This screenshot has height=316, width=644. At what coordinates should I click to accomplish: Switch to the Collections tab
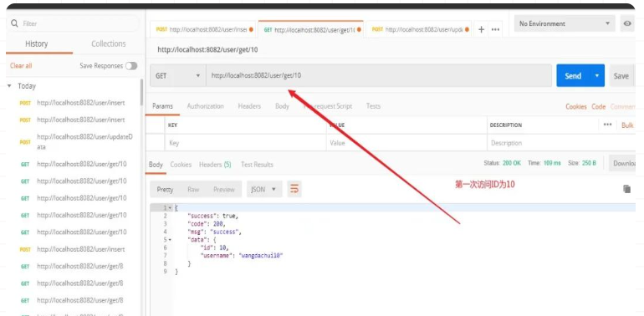tap(109, 43)
